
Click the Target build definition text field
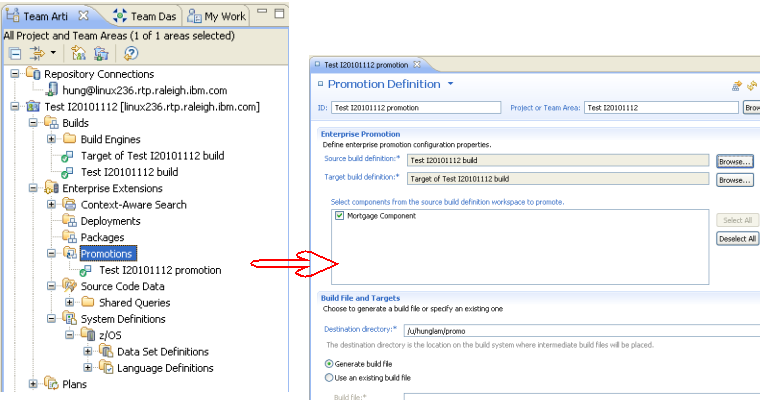pyautogui.click(x=558, y=178)
